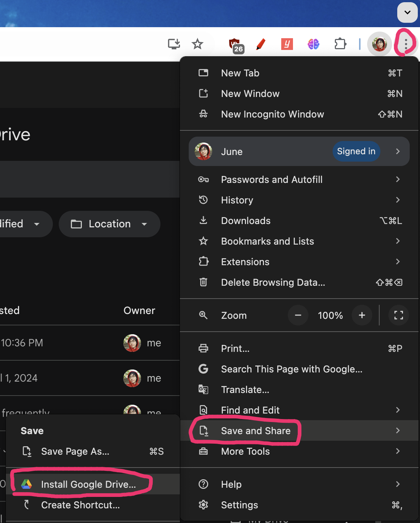This screenshot has height=523, width=420.
Task: Choose New Window in Chrome menu
Action: pos(299,94)
